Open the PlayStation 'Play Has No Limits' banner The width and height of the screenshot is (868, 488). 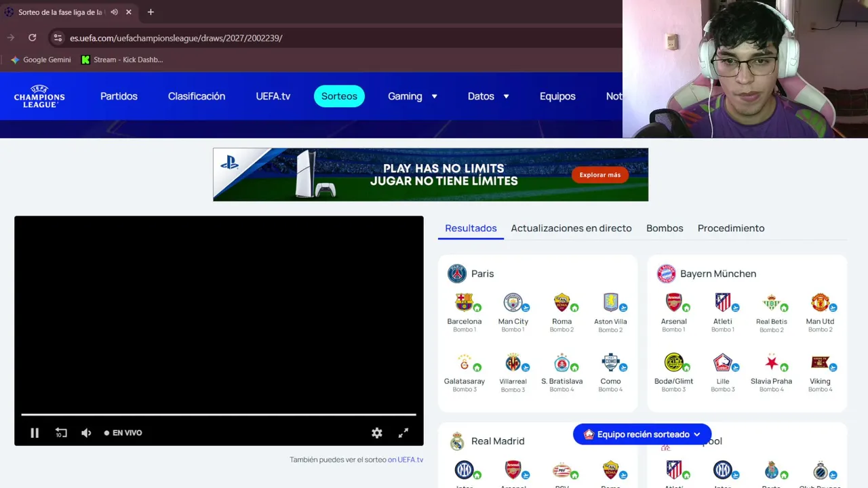pyautogui.click(x=431, y=175)
